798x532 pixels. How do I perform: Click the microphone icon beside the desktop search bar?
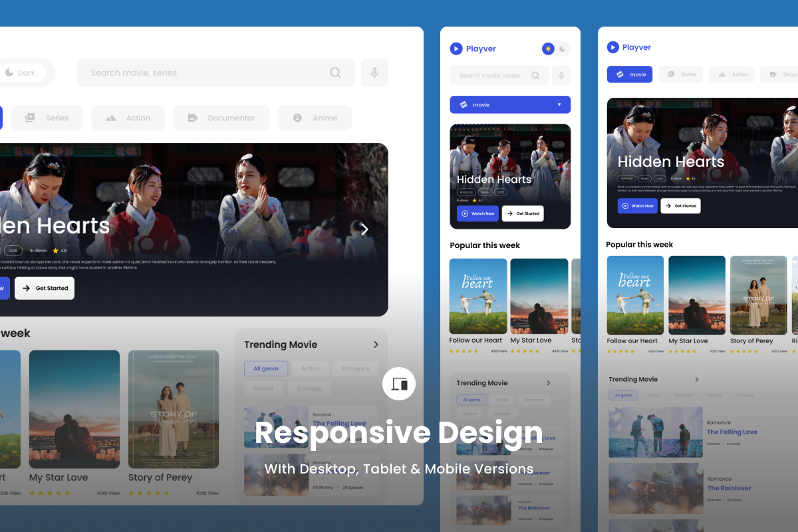coord(374,72)
